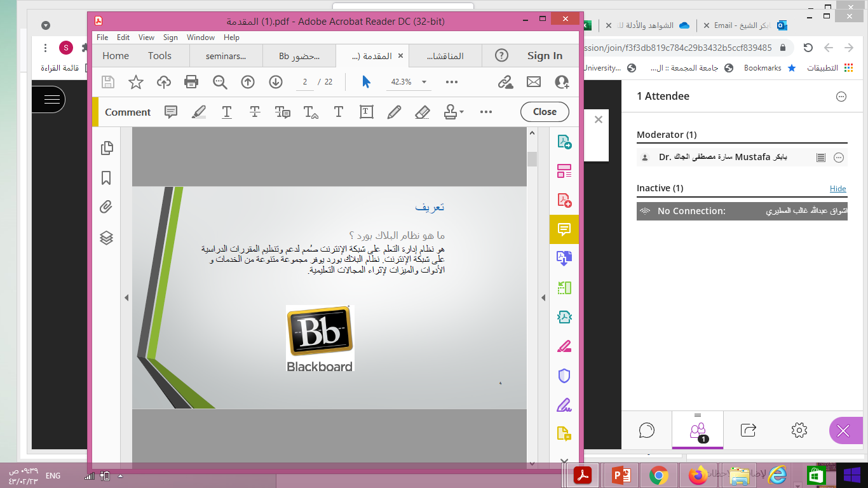Pick the pencil drawing tool

click(394, 112)
